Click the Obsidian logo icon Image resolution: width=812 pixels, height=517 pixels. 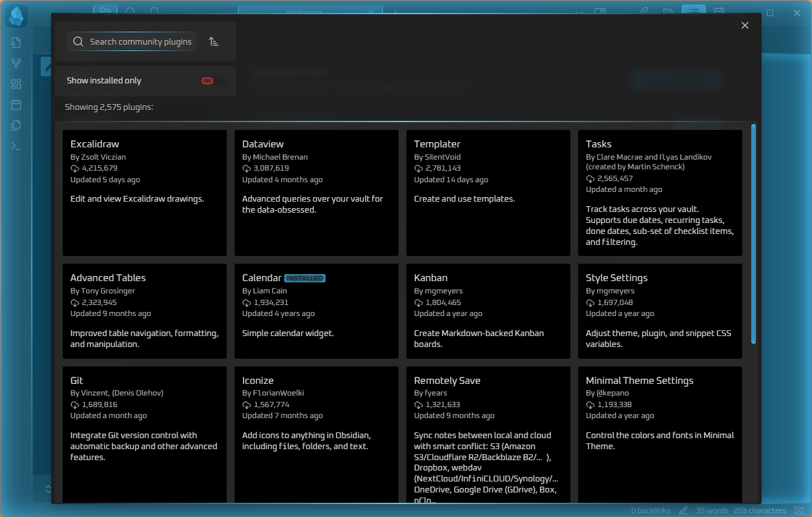coord(16,16)
